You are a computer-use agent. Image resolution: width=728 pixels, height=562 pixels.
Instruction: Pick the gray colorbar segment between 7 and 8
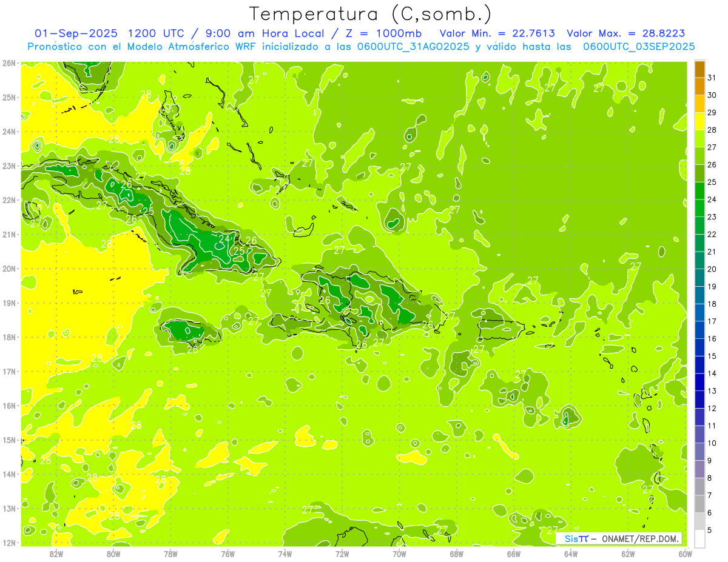(x=699, y=486)
